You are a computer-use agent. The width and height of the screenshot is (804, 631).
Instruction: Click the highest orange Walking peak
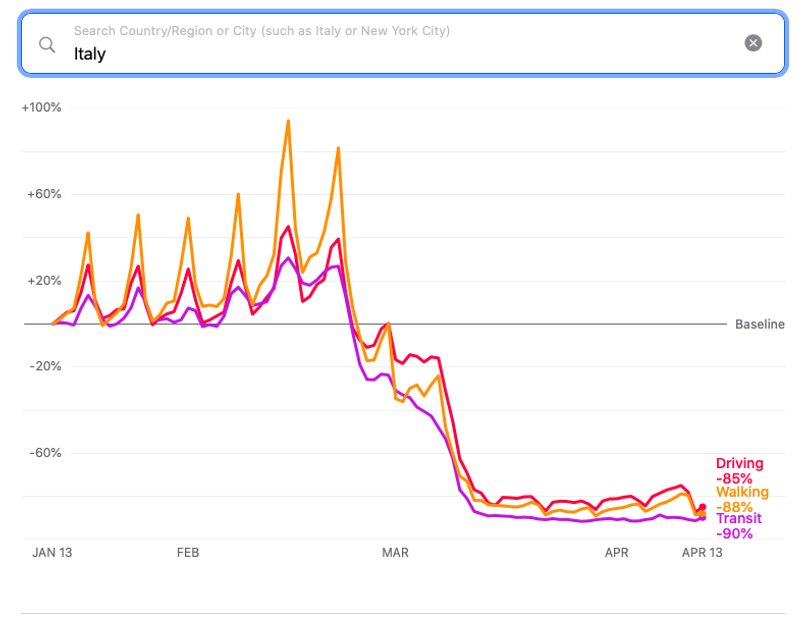(x=288, y=121)
